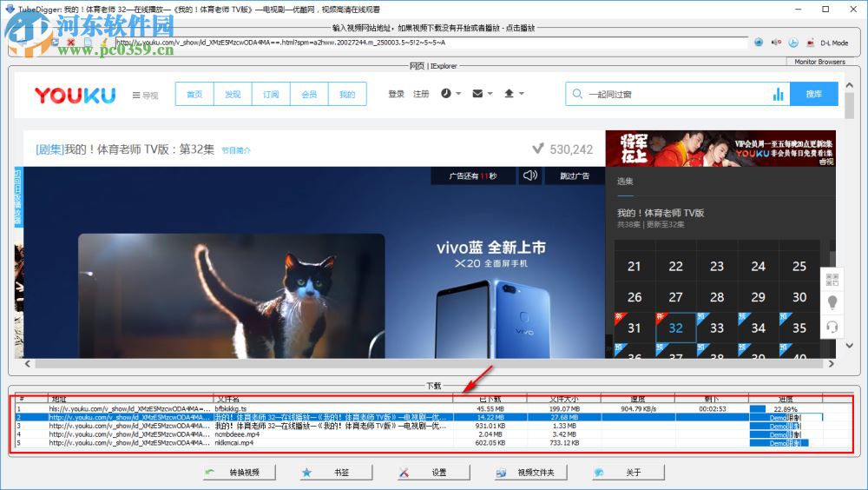Click the 转换视频 convert video button

[240, 473]
